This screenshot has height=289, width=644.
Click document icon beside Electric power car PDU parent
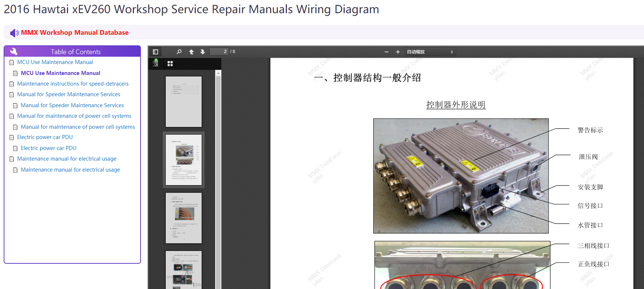[12, 138]
